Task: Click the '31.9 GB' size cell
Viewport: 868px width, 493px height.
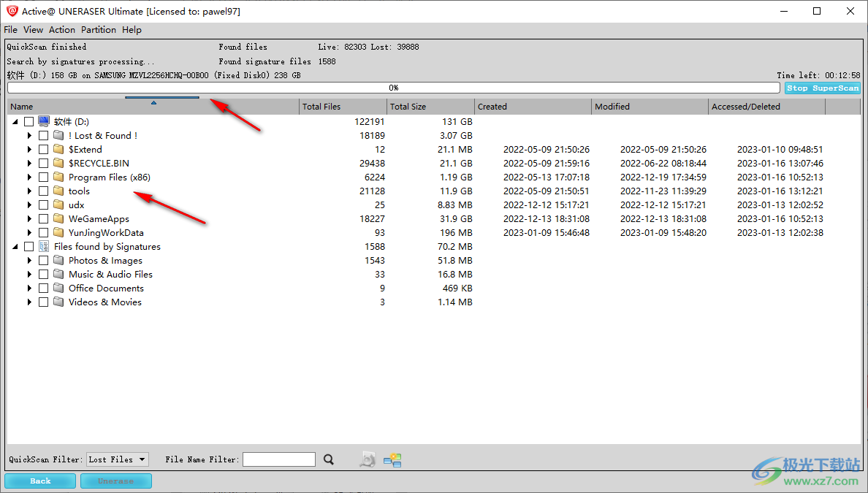Action: click(x=456, y=218)
